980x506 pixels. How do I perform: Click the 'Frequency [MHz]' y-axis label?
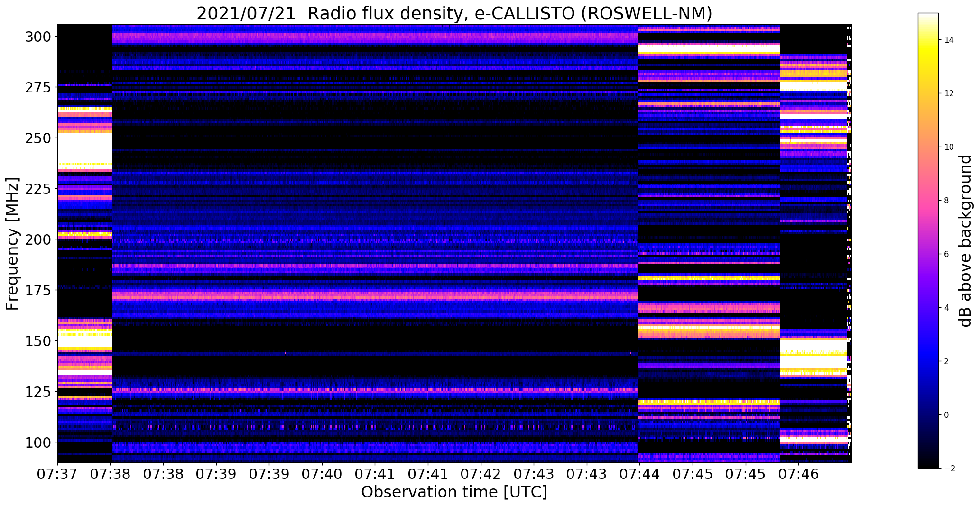12,244
